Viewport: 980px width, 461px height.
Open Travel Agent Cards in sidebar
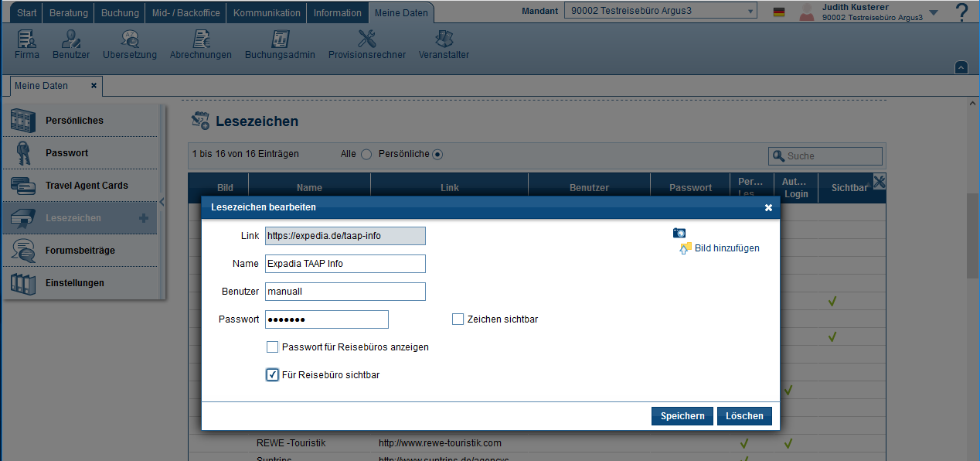(x=80, y=186)
